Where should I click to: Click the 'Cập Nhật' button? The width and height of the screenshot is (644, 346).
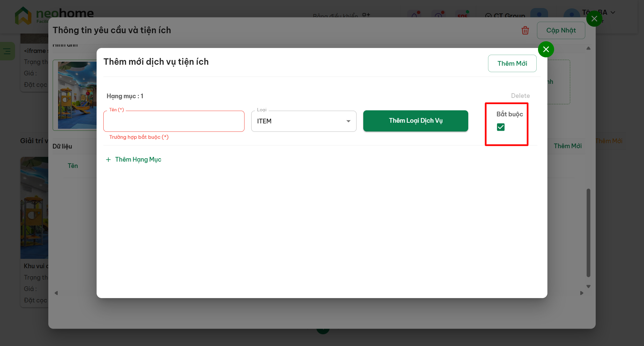[561, 31]
